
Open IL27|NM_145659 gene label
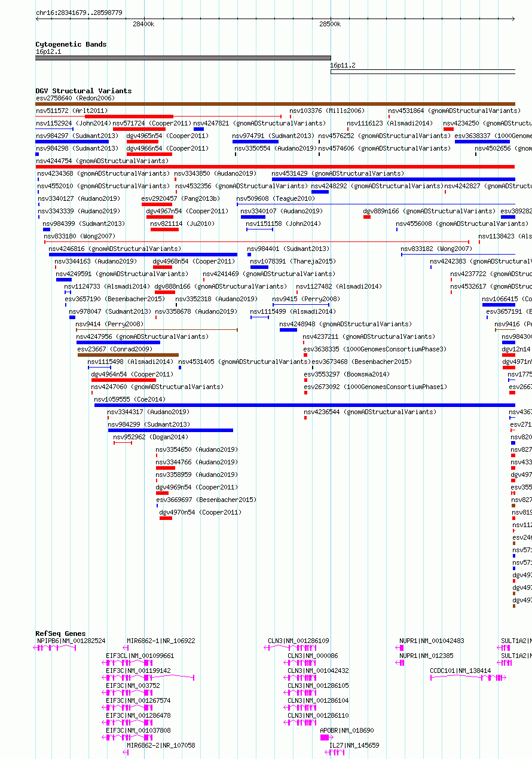(354, 745)
